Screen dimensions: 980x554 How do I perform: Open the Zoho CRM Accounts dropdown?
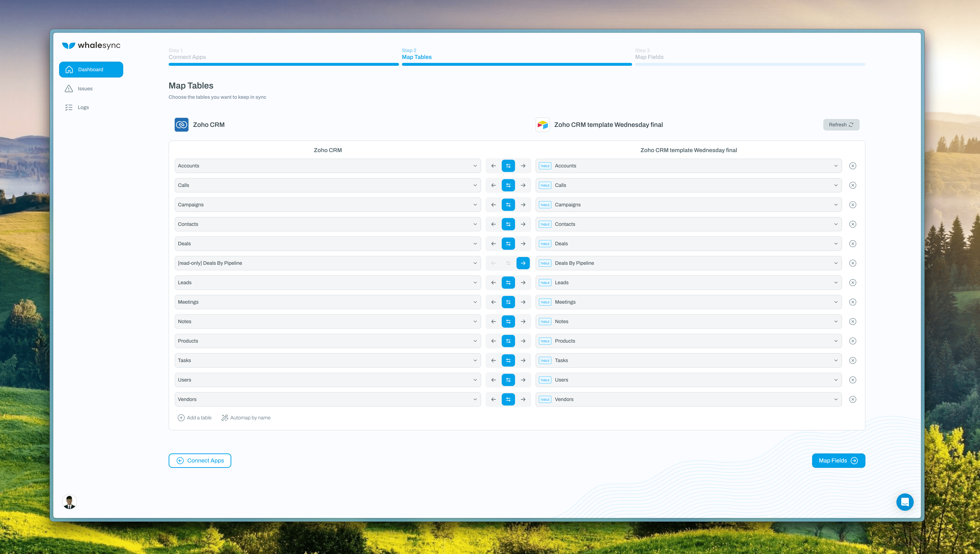pos(328,166)
